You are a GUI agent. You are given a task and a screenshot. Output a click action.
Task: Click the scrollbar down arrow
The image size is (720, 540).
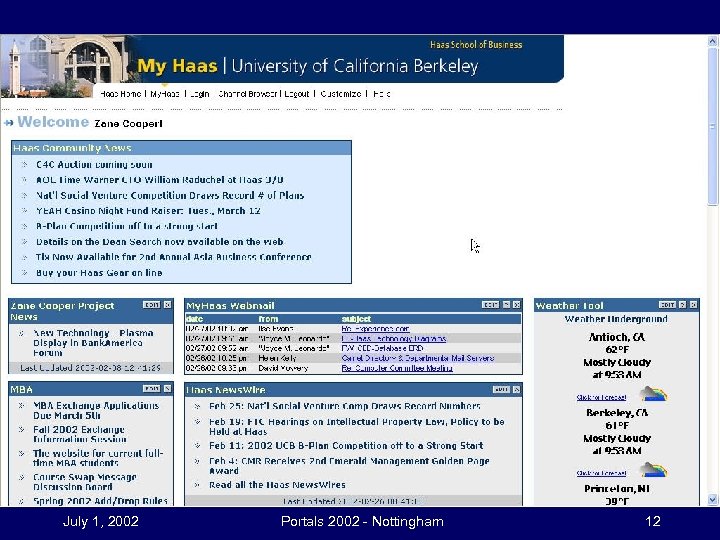[712, 500]
